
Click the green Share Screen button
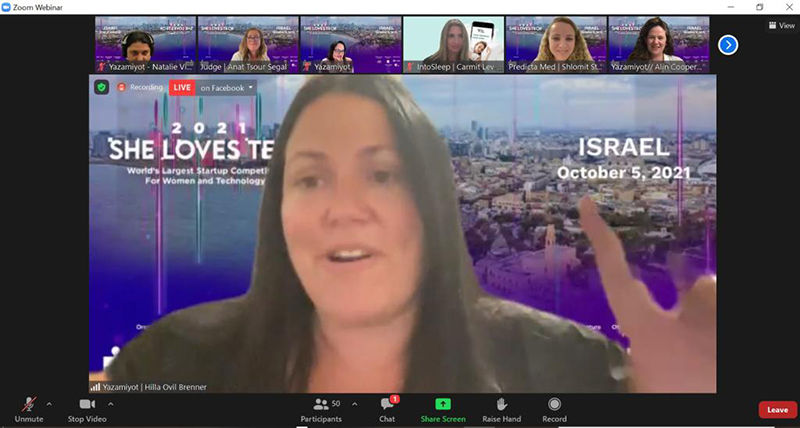coord(443,410)
